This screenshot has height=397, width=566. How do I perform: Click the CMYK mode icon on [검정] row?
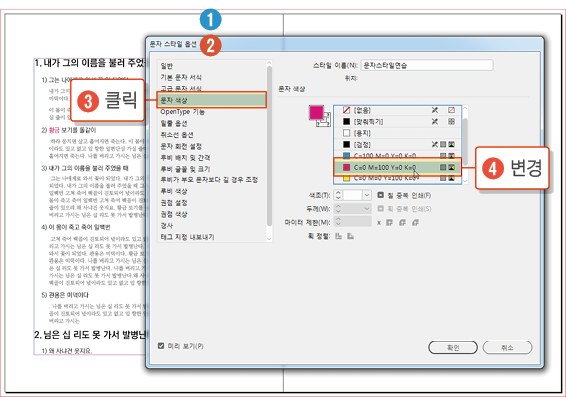(451, 144)
